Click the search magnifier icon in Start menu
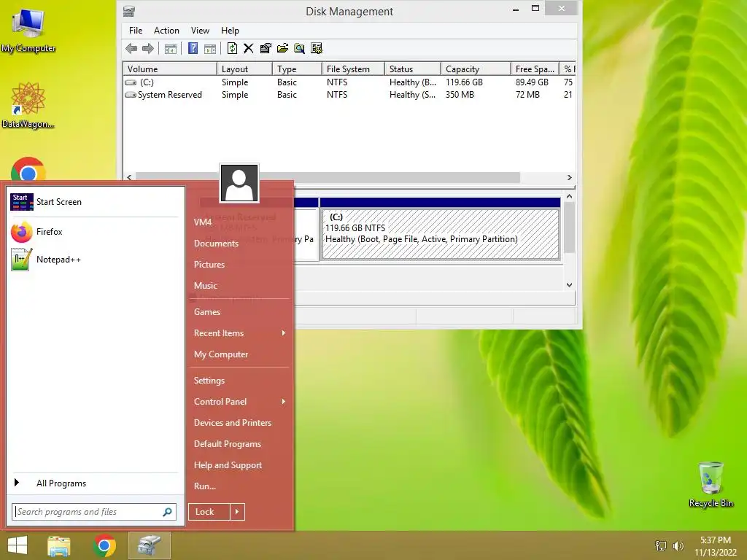The height and width of the screenshot is (560, 747). click(167, 512)
